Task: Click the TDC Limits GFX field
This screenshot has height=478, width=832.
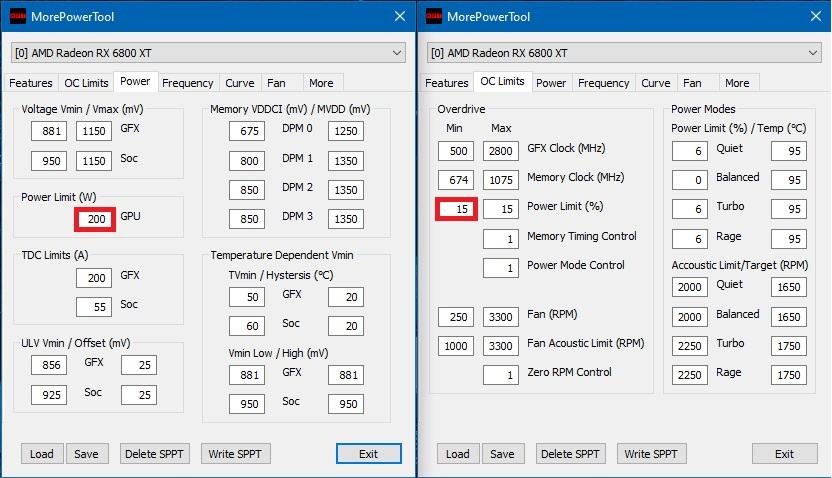Action: 94,278
